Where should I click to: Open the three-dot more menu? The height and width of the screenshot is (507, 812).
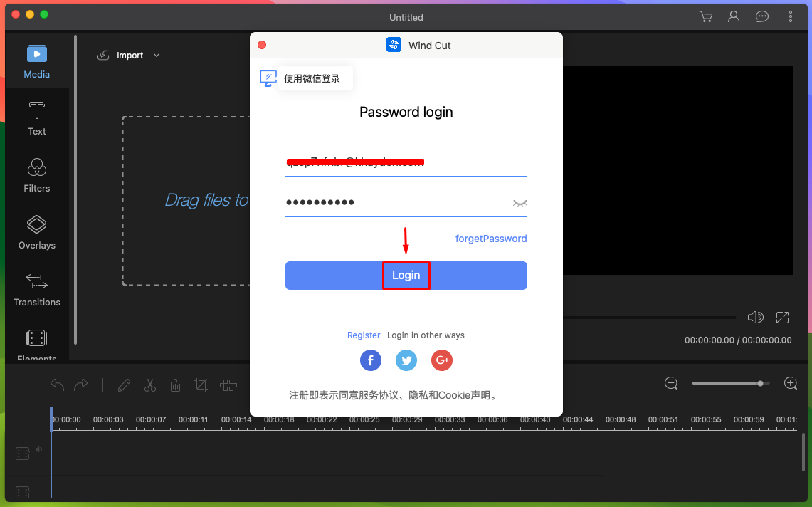pos(790,16)
